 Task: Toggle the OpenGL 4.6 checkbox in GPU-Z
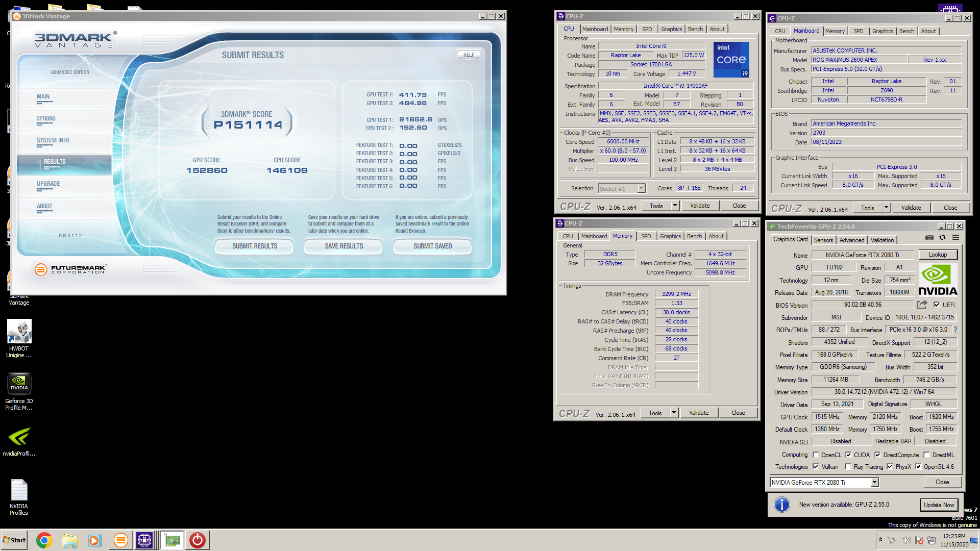pyautogui.click(x=918, y=466)
